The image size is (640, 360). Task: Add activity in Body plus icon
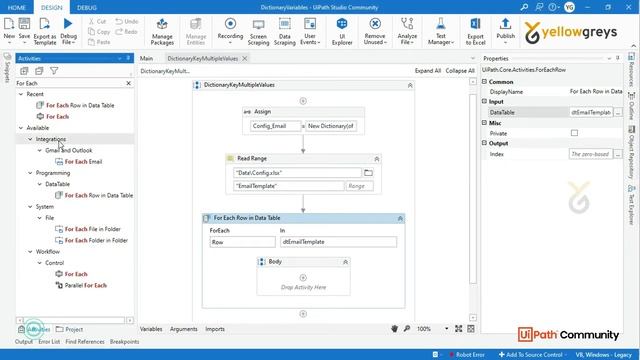click(303, 278)
